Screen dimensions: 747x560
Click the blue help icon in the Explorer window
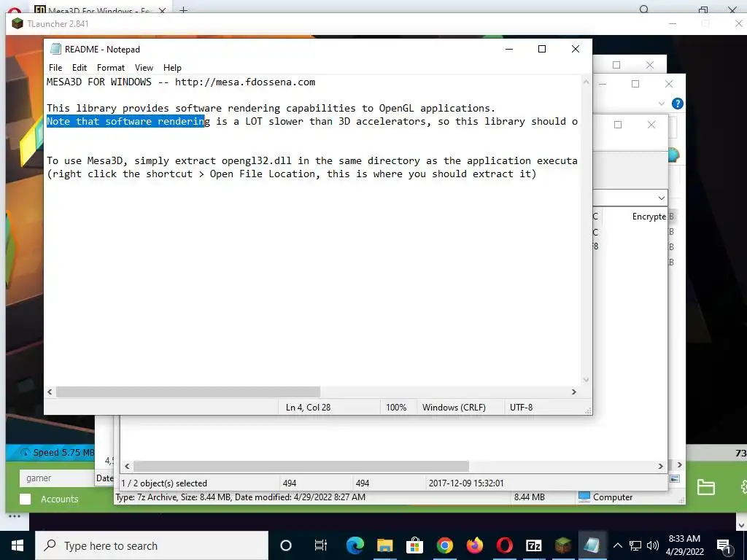pos(677,104)
